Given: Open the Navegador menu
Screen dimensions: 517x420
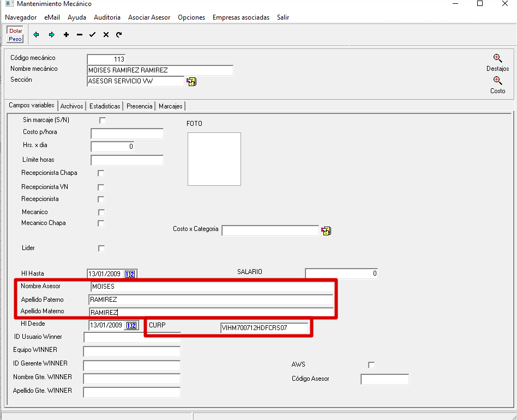Looking at the screenshot, I should point(21,17).
